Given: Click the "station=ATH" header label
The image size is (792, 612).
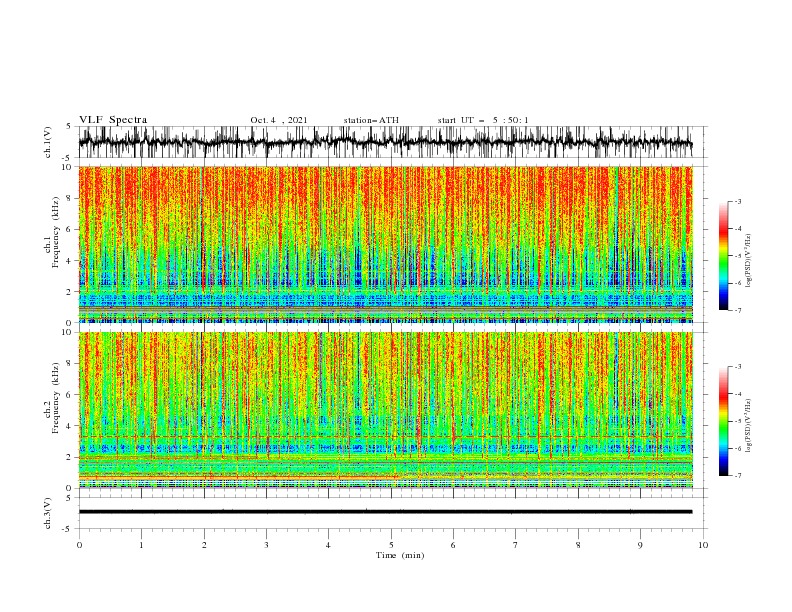Looking at the screenshot, I should click(x=371, y=120).
